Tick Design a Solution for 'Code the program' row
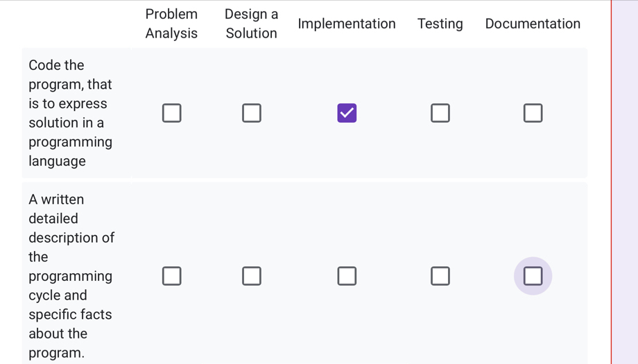 click(252, 113)
